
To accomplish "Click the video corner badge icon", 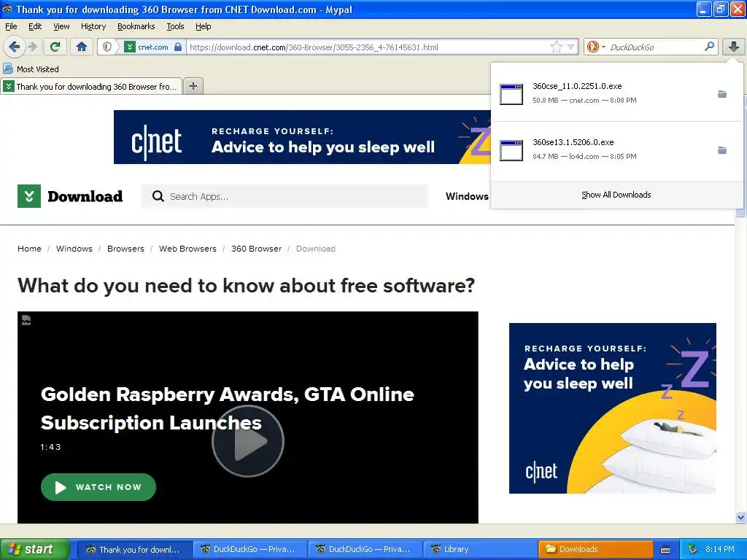I will click(x=26, y=320).
